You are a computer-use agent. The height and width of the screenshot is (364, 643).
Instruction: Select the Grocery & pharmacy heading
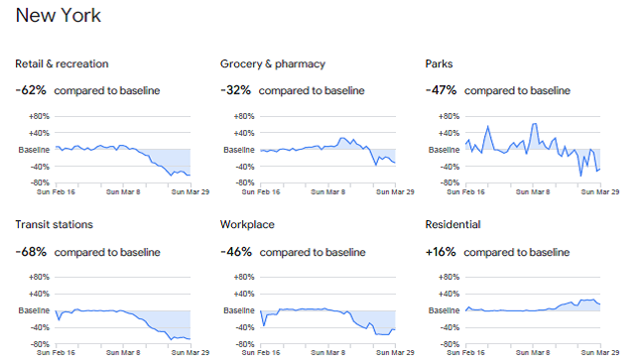click(x=273, y=63)
